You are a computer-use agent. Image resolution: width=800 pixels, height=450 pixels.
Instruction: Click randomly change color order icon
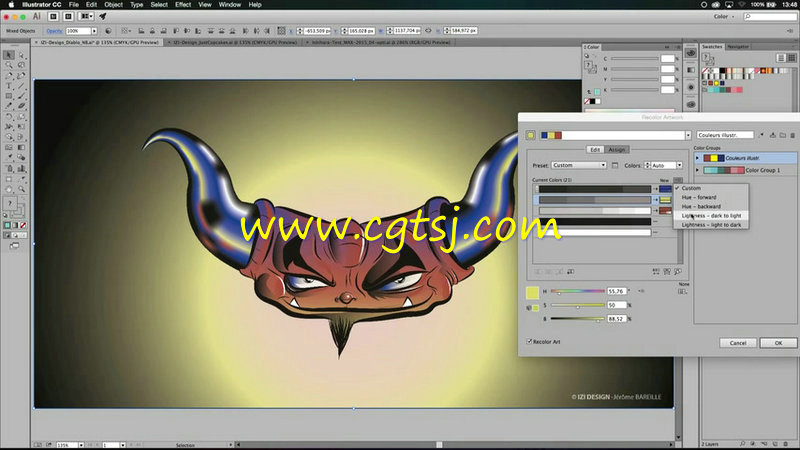(656, 272)
